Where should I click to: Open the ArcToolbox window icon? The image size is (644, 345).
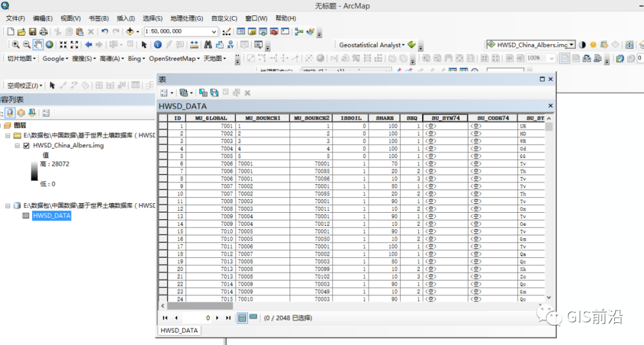click(x=274, y=32)
